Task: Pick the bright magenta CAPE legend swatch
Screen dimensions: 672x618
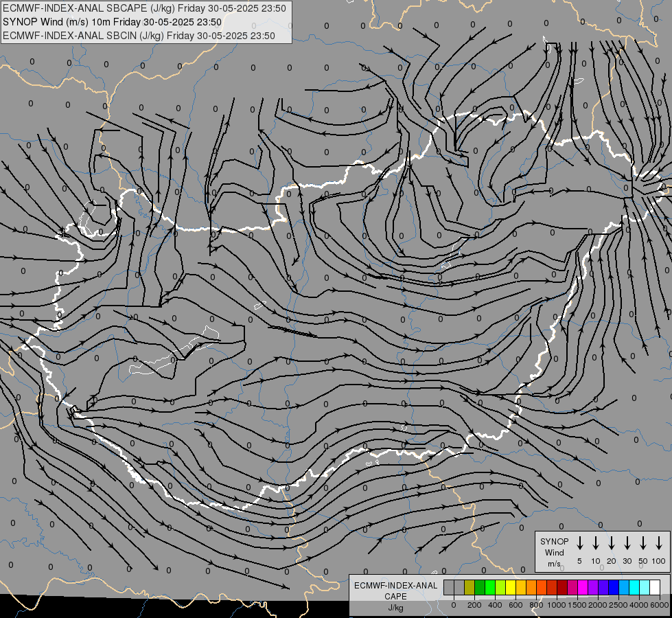Action: pos(583,587)
